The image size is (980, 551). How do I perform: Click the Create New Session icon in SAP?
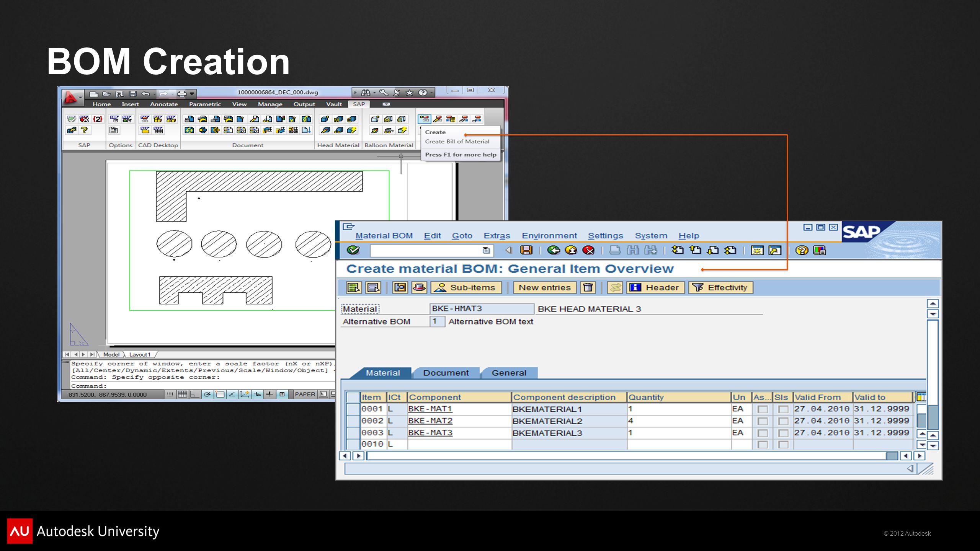tap(757, 250)
